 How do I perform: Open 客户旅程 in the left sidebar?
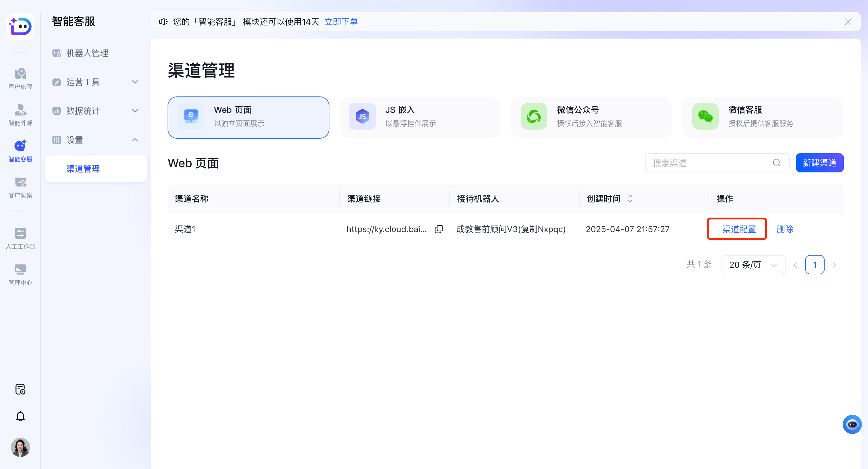(x=20, y=78)
